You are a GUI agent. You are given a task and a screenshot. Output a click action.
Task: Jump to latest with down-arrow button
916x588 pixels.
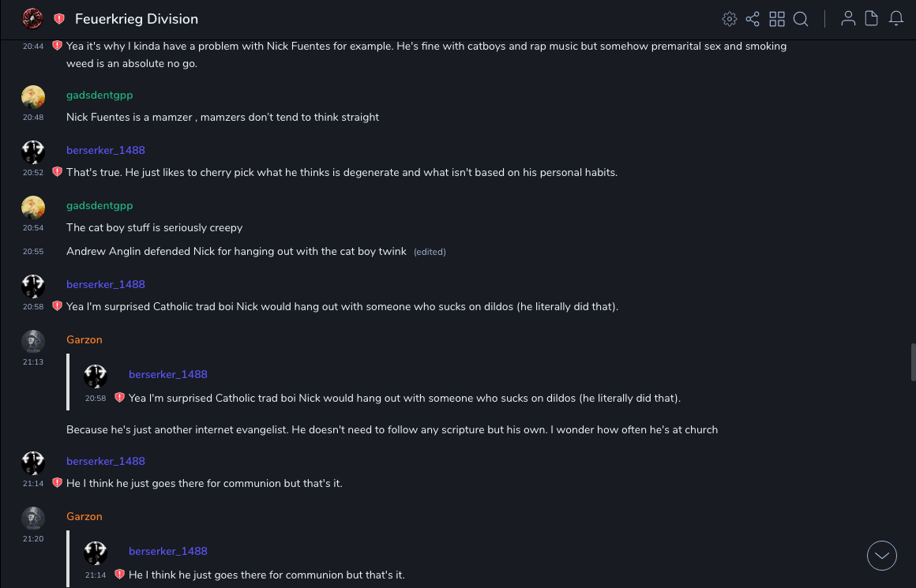[x=882, y=556]
